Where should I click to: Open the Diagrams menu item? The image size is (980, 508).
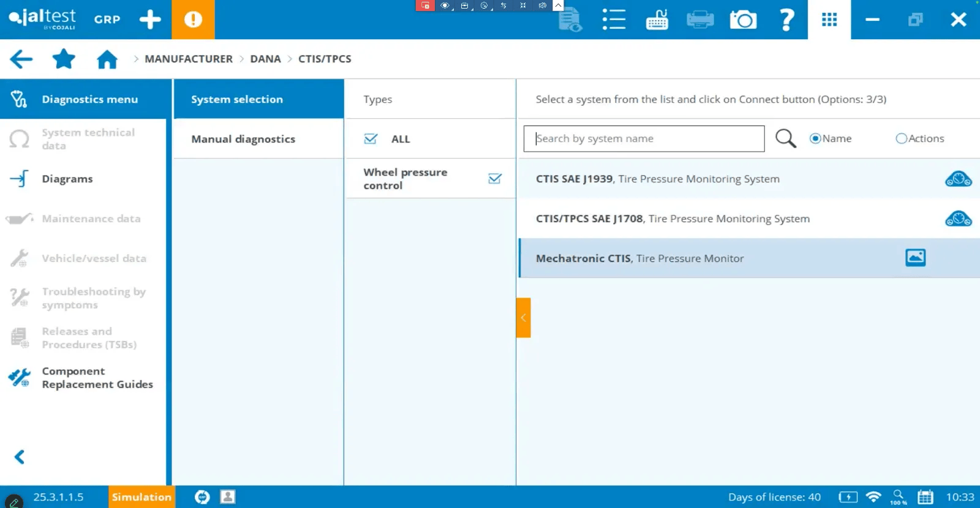(x=83, y=179)
